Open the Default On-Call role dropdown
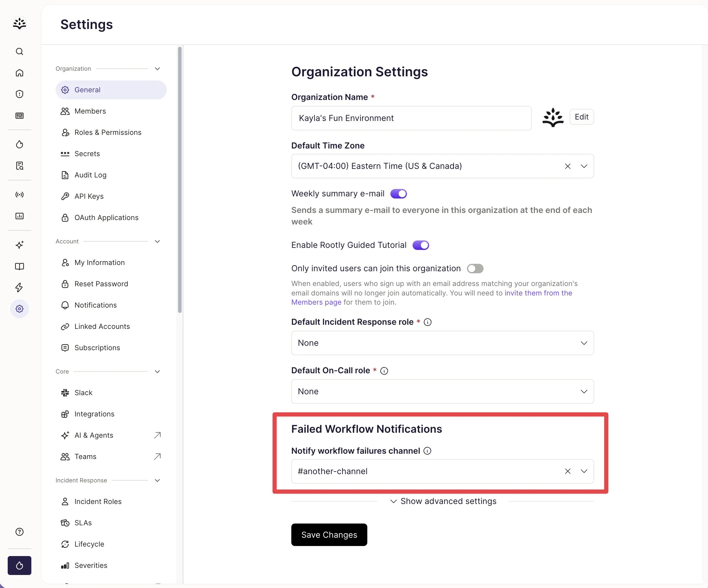The image size is (708, 588). pos(442,391)
